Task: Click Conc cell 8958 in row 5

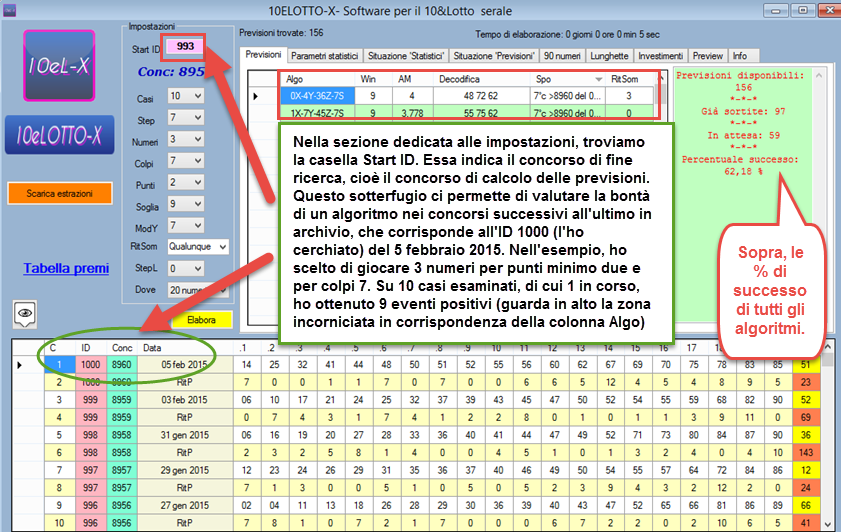Action: click(x=122, y=435)
